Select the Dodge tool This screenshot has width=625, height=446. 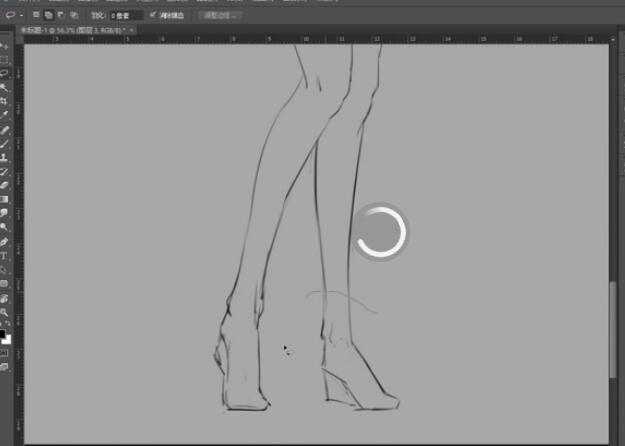tap(4, 227)
